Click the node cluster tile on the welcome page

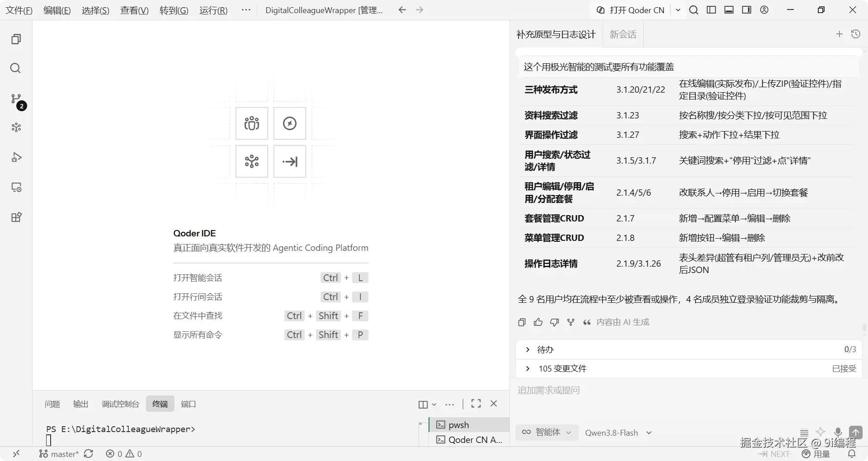[252, 161]
